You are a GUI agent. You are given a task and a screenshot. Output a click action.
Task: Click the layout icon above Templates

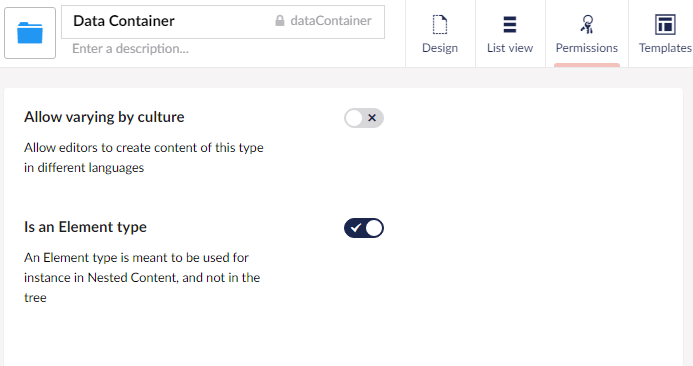[665, 24]
